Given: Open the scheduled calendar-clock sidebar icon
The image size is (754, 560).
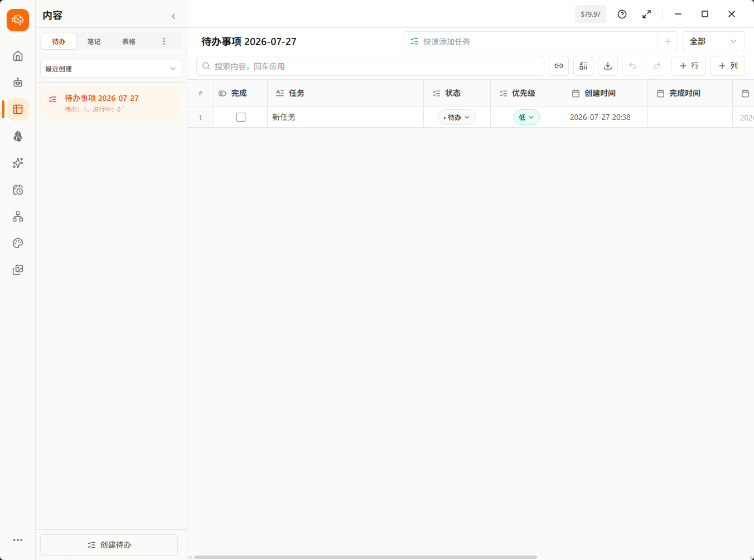Looking at the screenshot, I should pyautogui.click(x=18, y=190).
